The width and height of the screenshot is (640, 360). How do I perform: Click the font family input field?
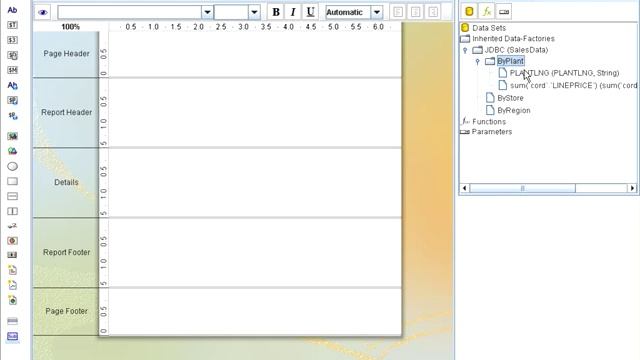(129, 12)
